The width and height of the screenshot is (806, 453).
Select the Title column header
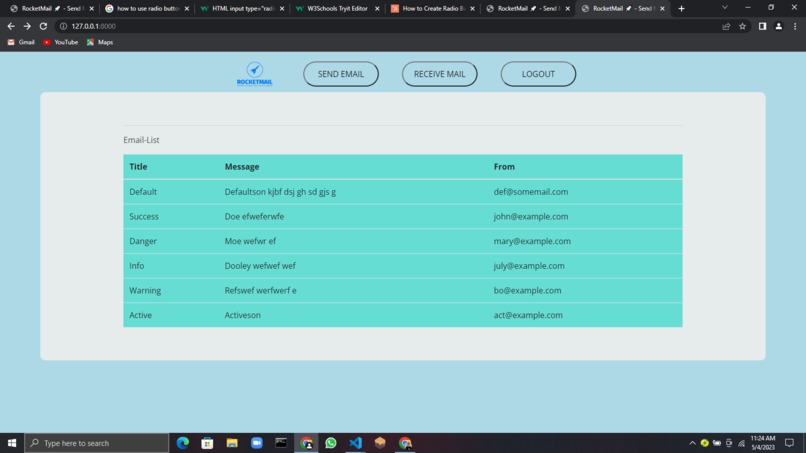point(138,167)
